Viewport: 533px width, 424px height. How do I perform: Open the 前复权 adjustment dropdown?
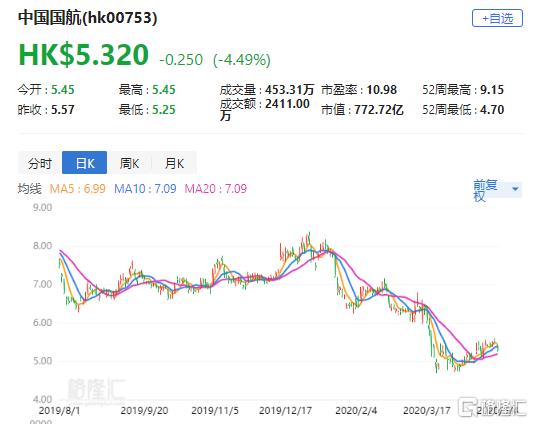[497, 190]
